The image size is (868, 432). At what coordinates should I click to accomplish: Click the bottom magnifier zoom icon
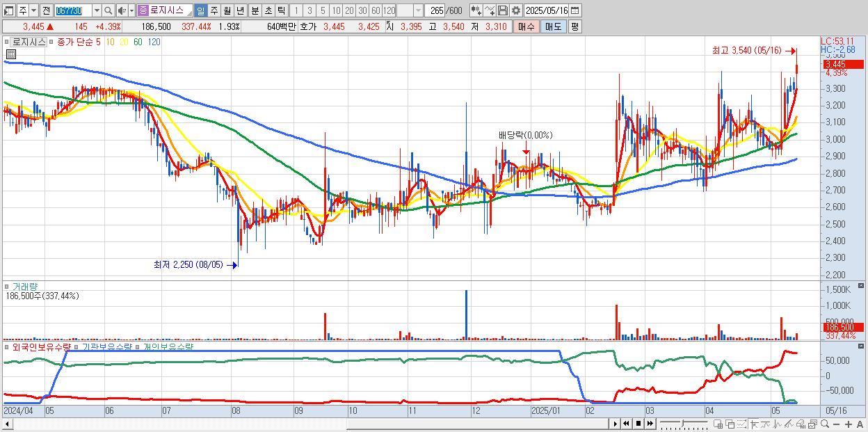coord(825,424)
